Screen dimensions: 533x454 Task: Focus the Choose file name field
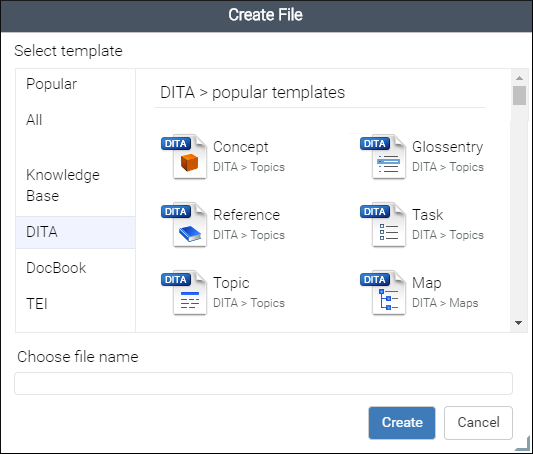tap(263, 383)
